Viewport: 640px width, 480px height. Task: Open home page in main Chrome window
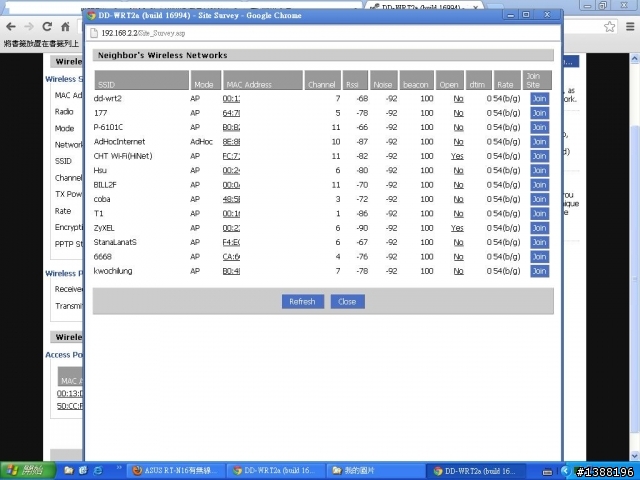click(65, 27)
